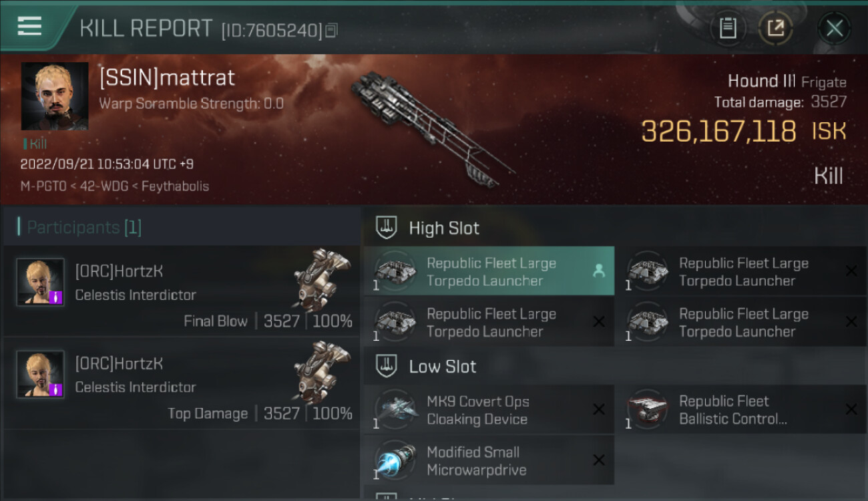Image resolution: width=868 pixels, height=501 pixels.
Task: Open Top Damage HortzK participant entry
Action: [181, 383]
